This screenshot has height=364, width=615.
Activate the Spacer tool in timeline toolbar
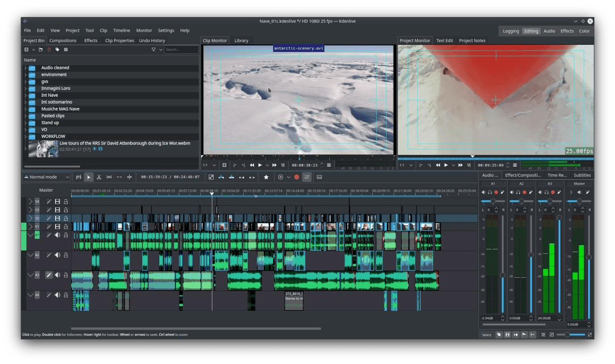(x=109, y=177)
